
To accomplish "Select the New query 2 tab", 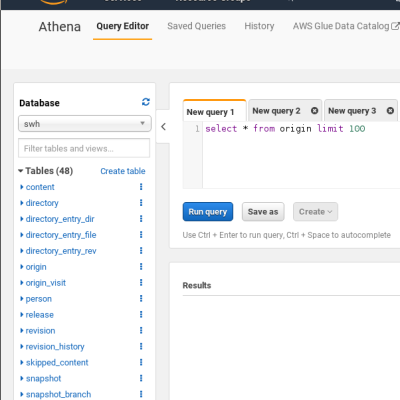I will point(276,111).
